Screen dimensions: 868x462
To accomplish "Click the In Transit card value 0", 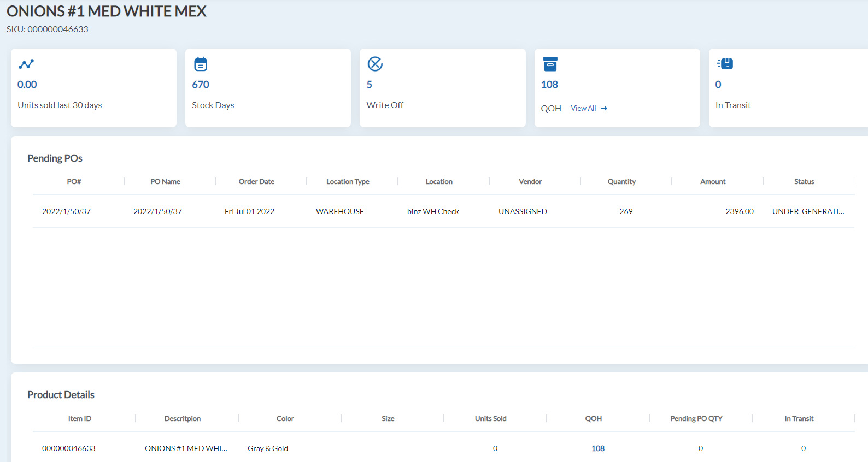I will coord(718,85).
